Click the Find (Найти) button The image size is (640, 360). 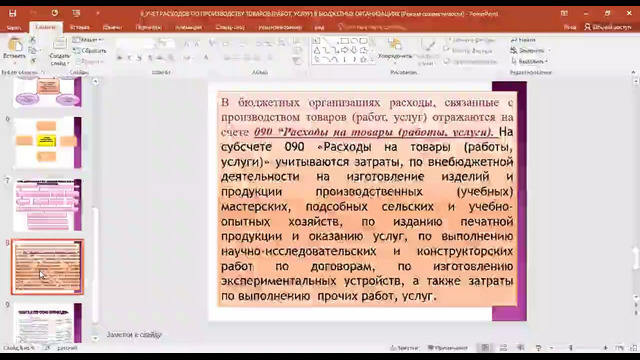(x=523, y=40)
